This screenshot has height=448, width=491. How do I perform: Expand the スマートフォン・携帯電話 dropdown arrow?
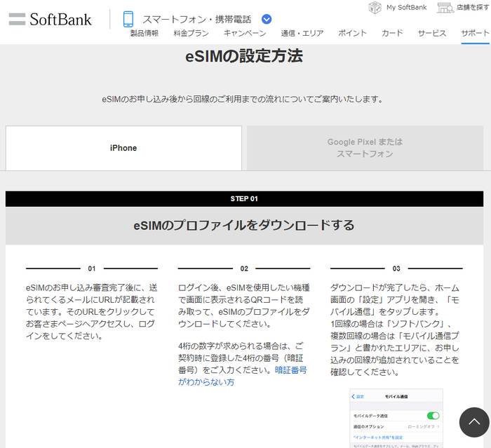pyautogui.click(x=267, y=20)
